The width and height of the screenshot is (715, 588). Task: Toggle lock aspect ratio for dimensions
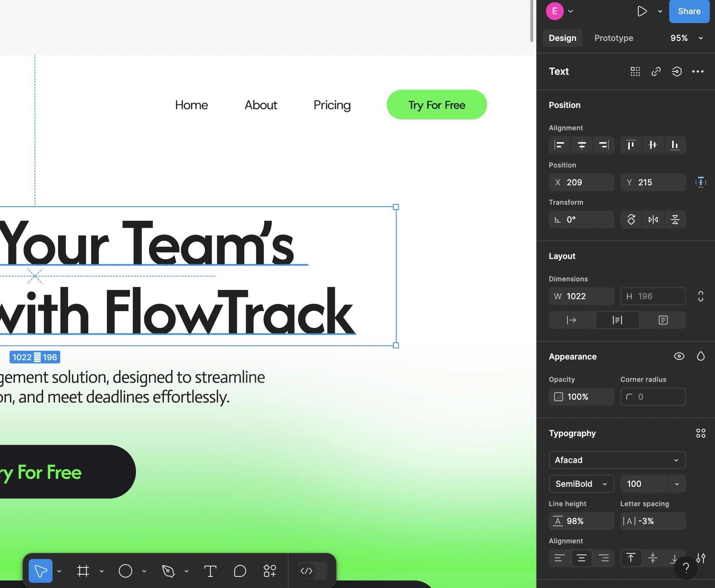(700, 296)
